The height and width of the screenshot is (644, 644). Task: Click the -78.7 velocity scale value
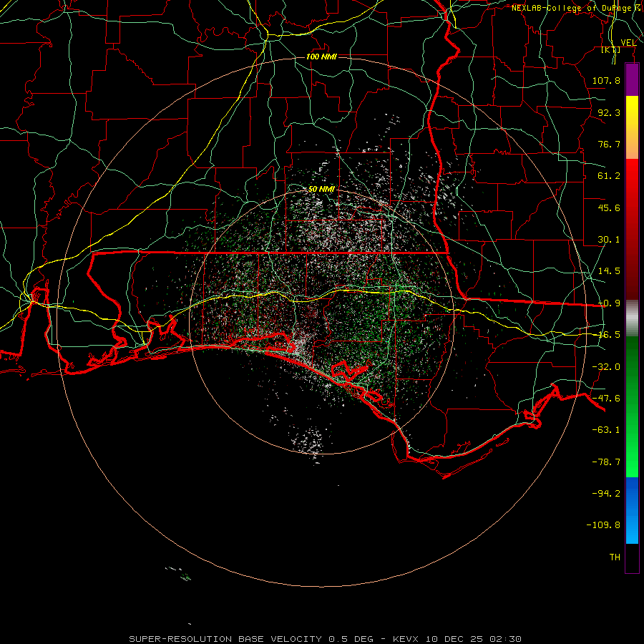pos(606,462)
